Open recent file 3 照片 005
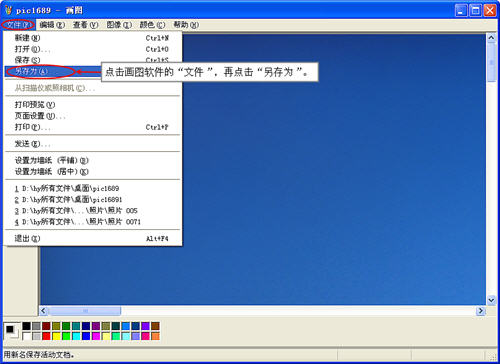 coord(93,211)
